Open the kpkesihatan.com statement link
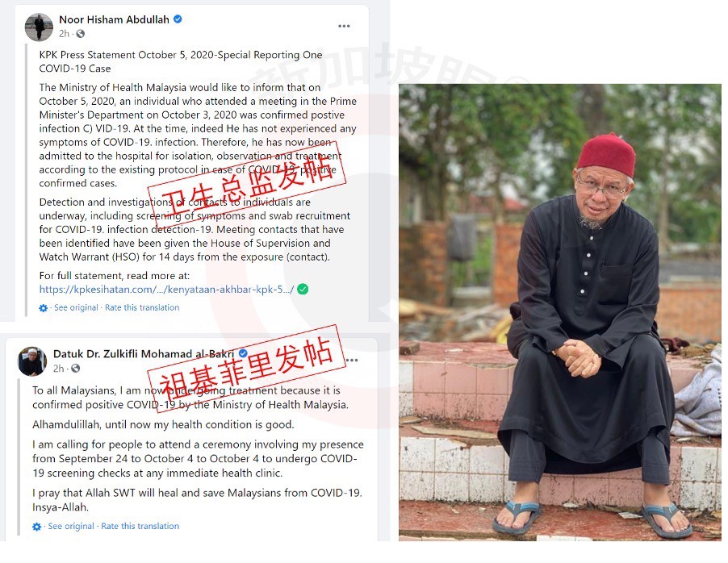The height and width of the screenshot is (563, 728). [x=167, y=289]
